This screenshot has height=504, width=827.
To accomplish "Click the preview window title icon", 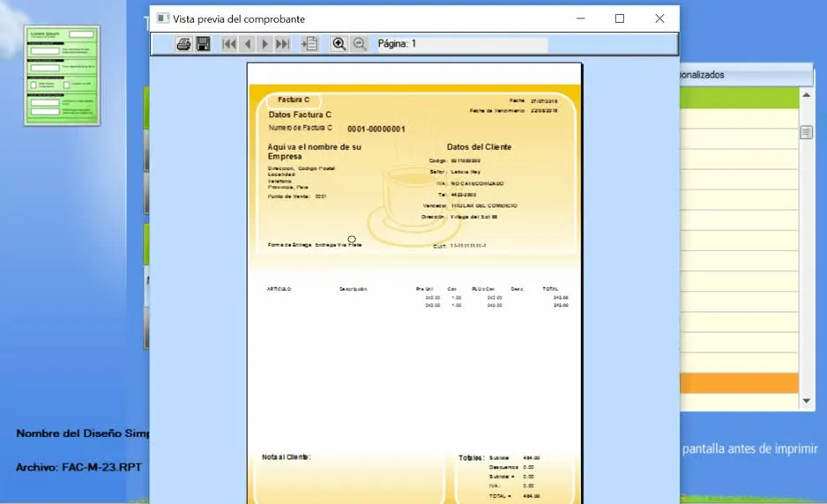I will [162, 19].
